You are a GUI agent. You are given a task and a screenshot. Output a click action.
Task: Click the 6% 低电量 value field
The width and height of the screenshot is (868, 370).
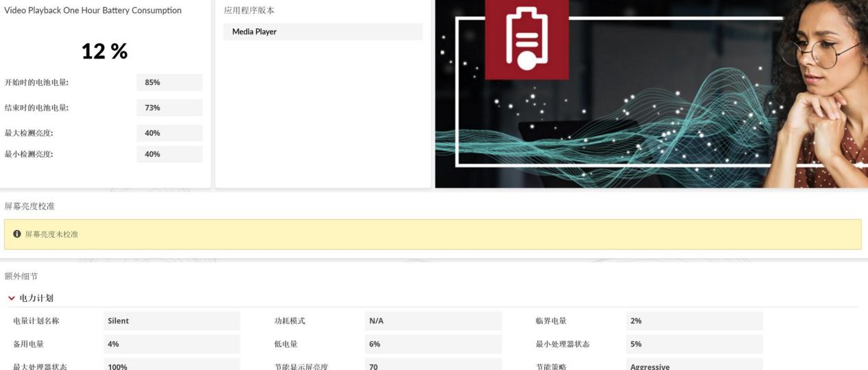coord(432,344)
